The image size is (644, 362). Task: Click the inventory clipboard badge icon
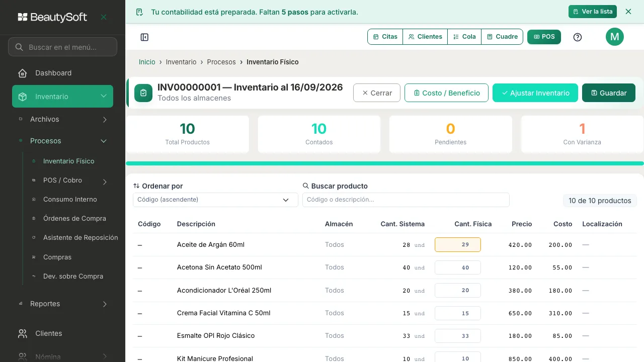click(x=143, y=93)
